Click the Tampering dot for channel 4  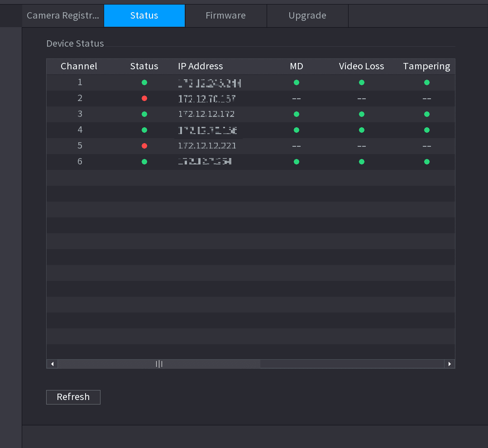(427, 130)
